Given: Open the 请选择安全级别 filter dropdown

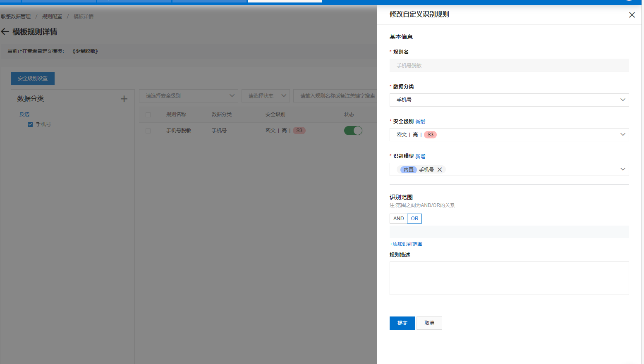Looking at the screenshot, I should (x=189, y=96).
